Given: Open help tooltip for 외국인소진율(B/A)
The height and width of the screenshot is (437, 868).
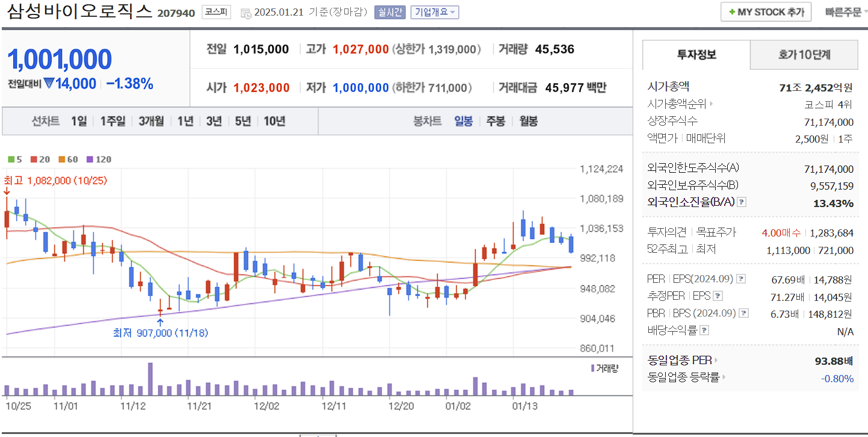Looking at the screenshot, I should point(742,202).
